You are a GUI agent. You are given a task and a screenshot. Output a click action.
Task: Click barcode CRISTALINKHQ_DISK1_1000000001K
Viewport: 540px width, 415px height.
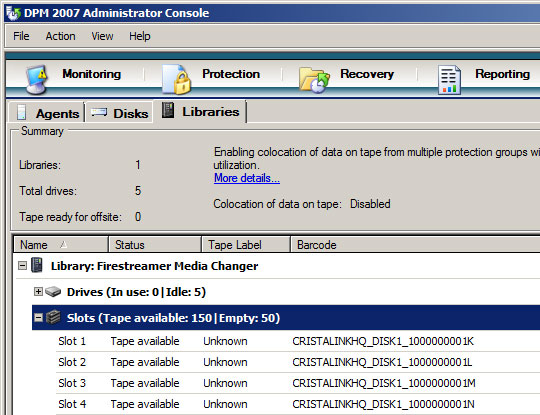click(383, 341)
